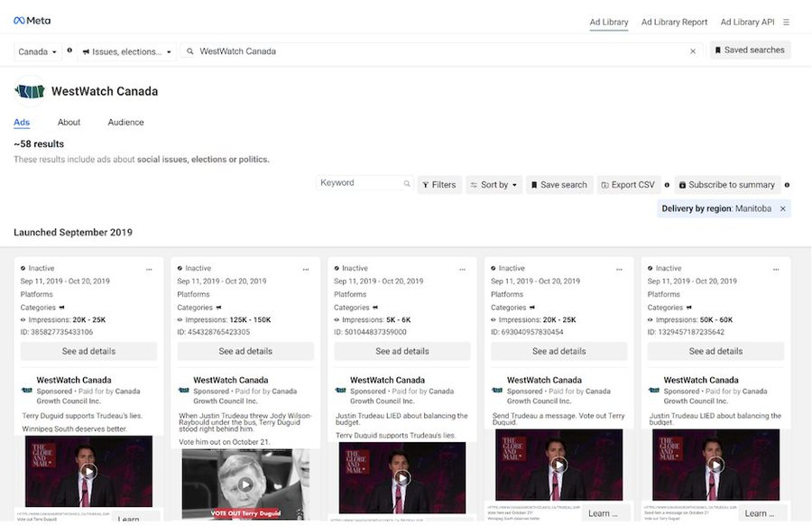
Task: Open the Ad Library Report link
Action: (674, 22)
